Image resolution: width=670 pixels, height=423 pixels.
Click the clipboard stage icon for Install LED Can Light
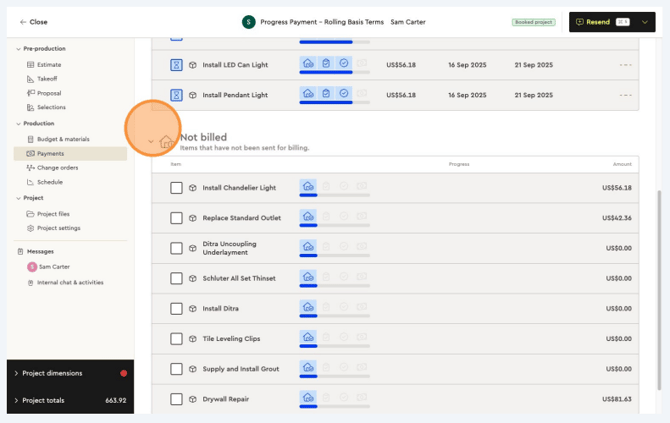click(x=326, y=63)
